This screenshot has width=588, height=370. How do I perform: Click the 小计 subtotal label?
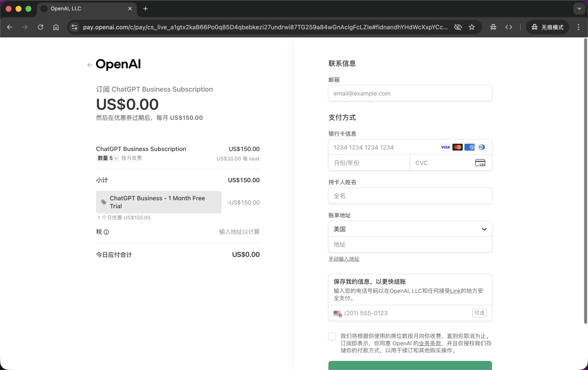point(102,180)
